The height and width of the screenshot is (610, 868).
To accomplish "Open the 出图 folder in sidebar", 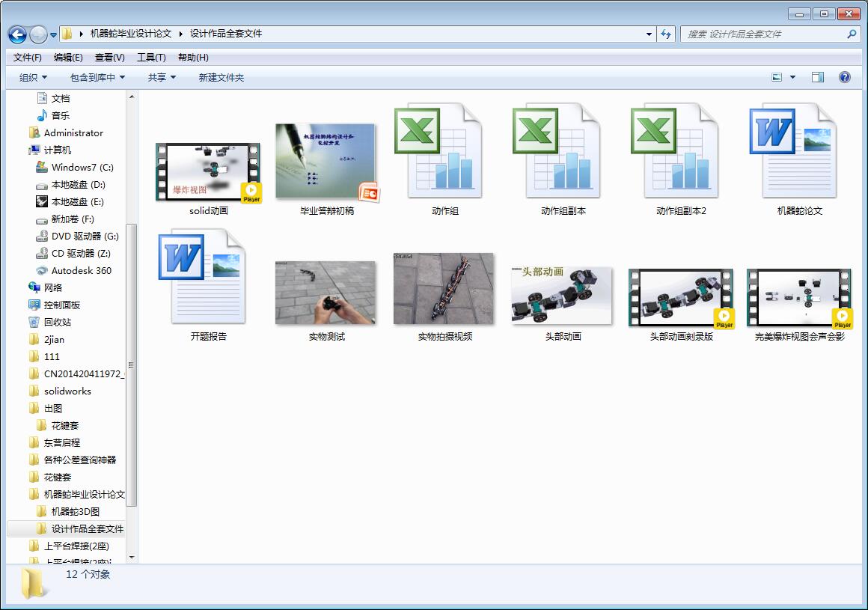I will click(52, 409).
